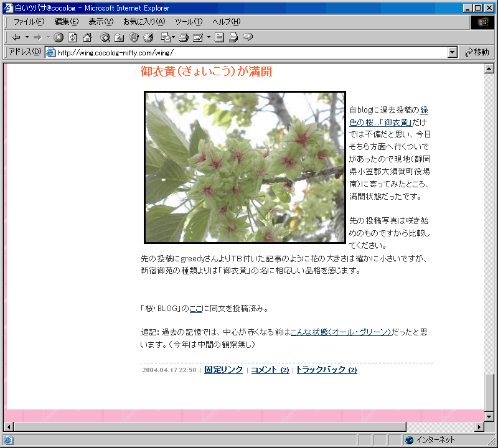Screen dimensions: 498x448
Task: Click the horizontal scrollbar right arrow
Action: click(x=479, y=427)
